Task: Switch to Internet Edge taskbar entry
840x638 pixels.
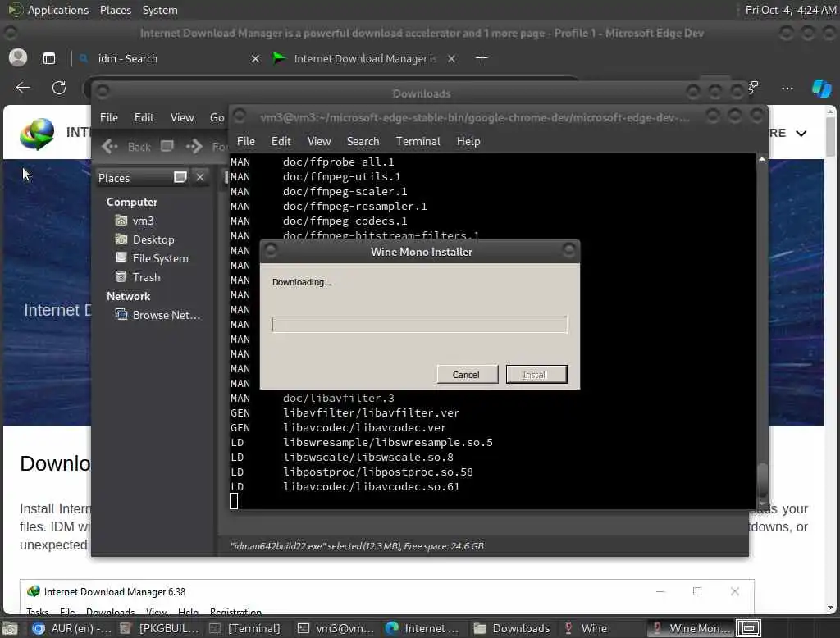Action: tap(423, 628)
